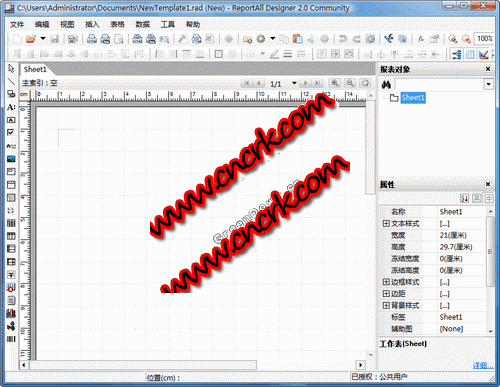Close the 报表对象 panel

(x=488, y=69)
